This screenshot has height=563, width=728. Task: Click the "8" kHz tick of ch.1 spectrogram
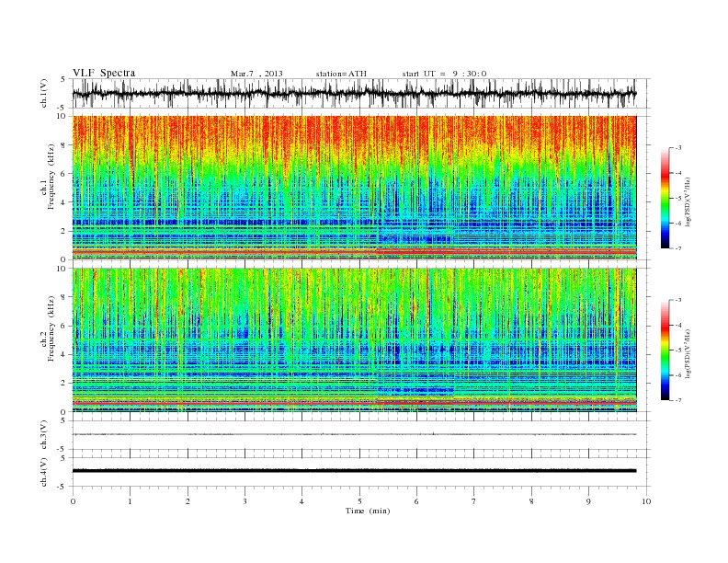[x=63, y=145]
